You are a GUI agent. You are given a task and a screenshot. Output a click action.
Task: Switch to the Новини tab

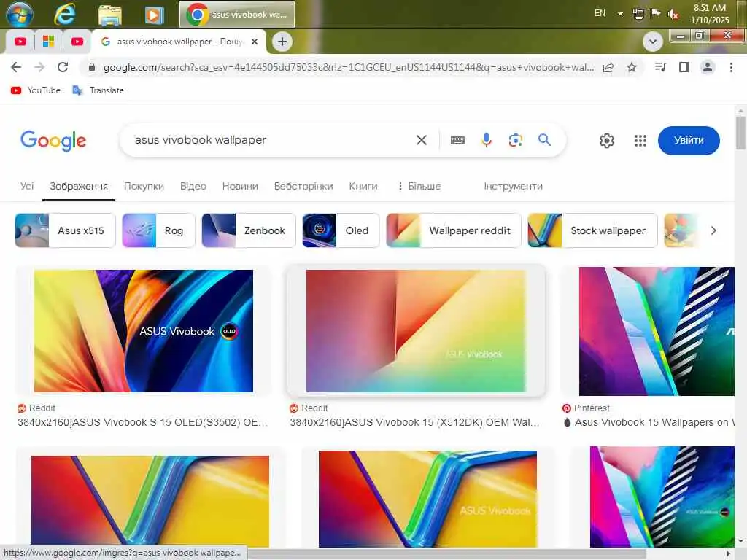click(240, 186)
